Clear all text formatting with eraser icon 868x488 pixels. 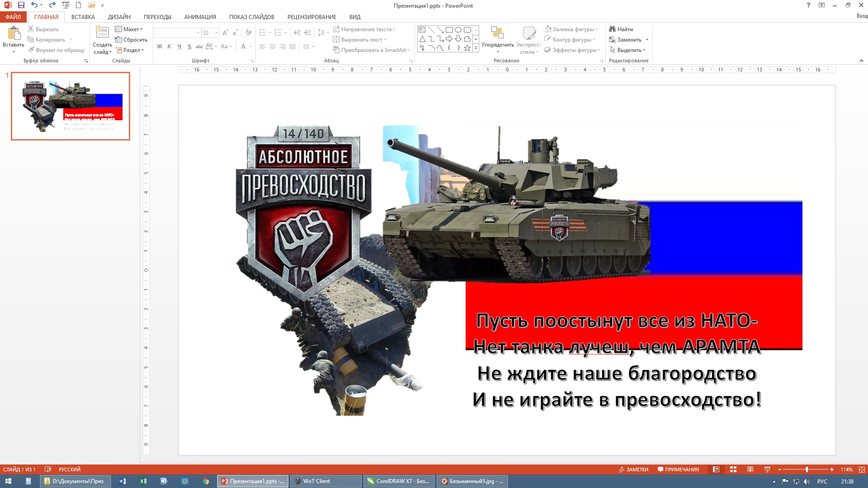[249, 33]
